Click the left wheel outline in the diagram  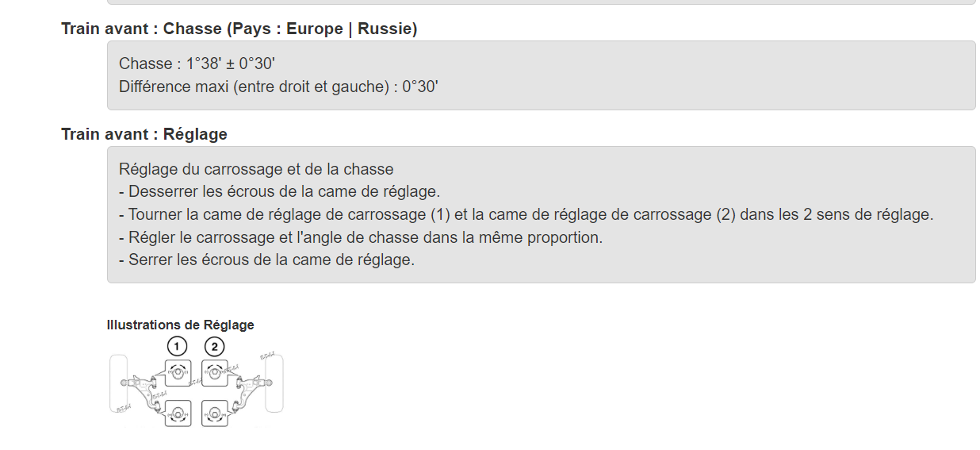point(118,383)
